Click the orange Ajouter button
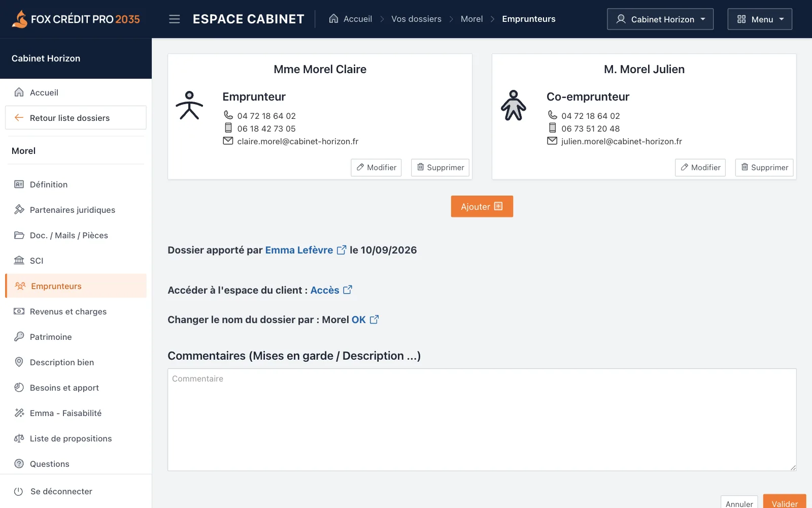This screenshot has width=812, height=508. tap(482, 206)
